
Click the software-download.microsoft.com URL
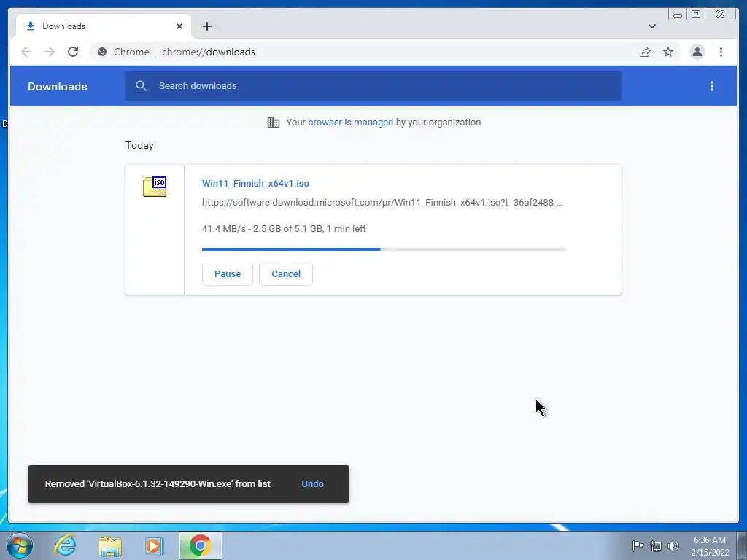(x=382, y=203)
